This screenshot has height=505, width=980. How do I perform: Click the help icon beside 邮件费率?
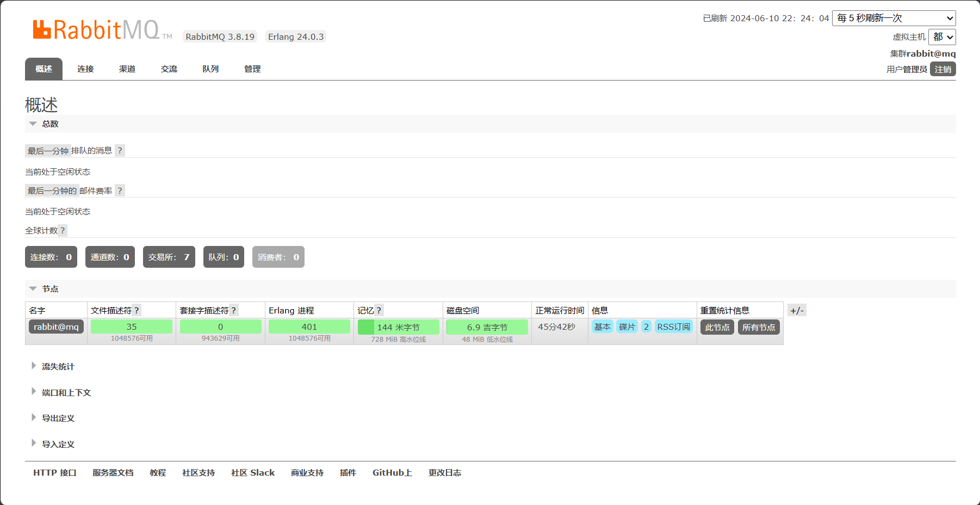(120, 190)
